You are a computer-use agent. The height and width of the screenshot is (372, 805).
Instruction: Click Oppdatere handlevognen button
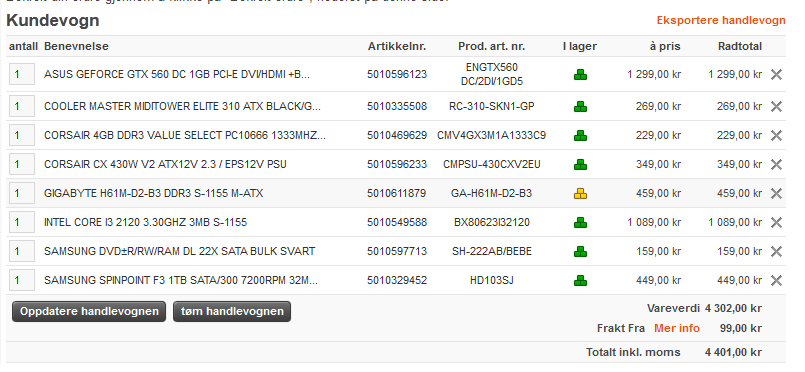point(89,311)
